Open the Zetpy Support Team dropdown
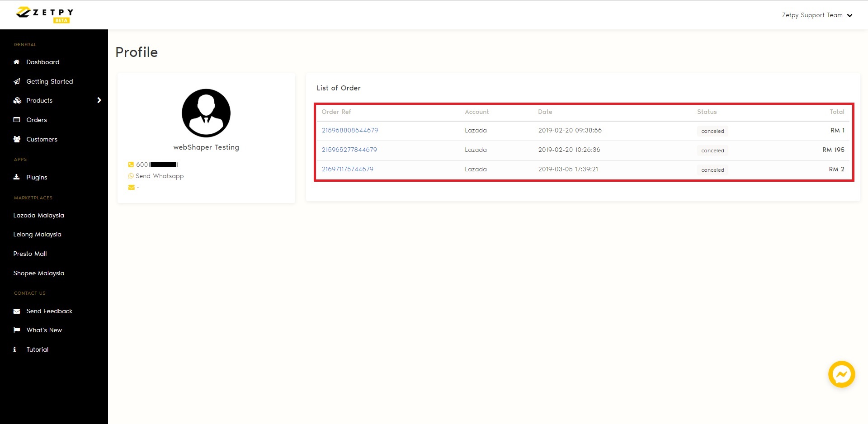The height and width of the screenshot is (424, 868). click(x=817, y=15)
